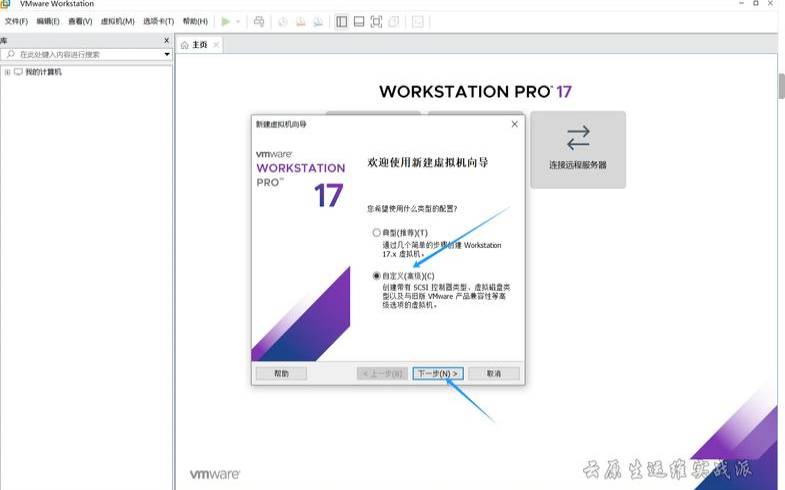
Task: Click the 取消 cancel button in wizard
Action: [x=493, y=373]
